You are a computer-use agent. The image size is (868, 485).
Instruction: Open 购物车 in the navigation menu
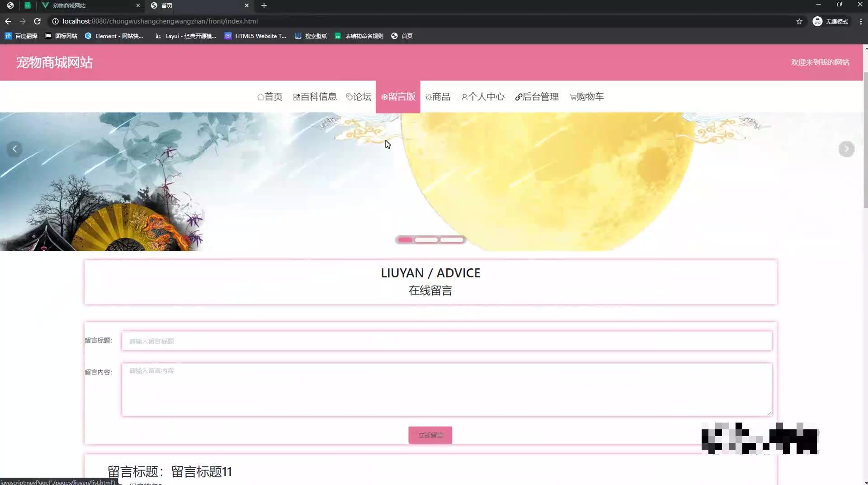pyautogui.click(x=587, y=97)
